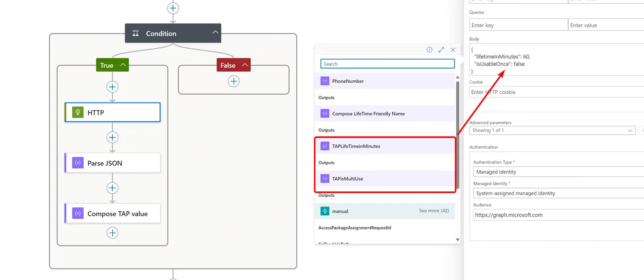Click the Parse JSON action icon
The width and height of the screenshot is (644, 280).
pos(78,163)
